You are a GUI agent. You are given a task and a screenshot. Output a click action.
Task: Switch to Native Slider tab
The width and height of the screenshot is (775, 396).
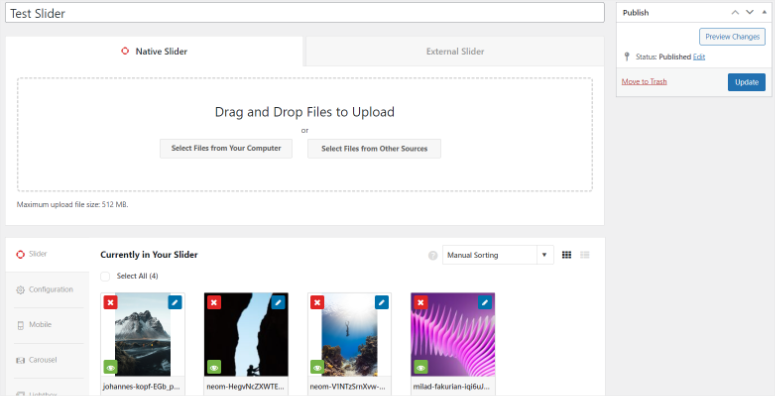click(x=154, y=51)
